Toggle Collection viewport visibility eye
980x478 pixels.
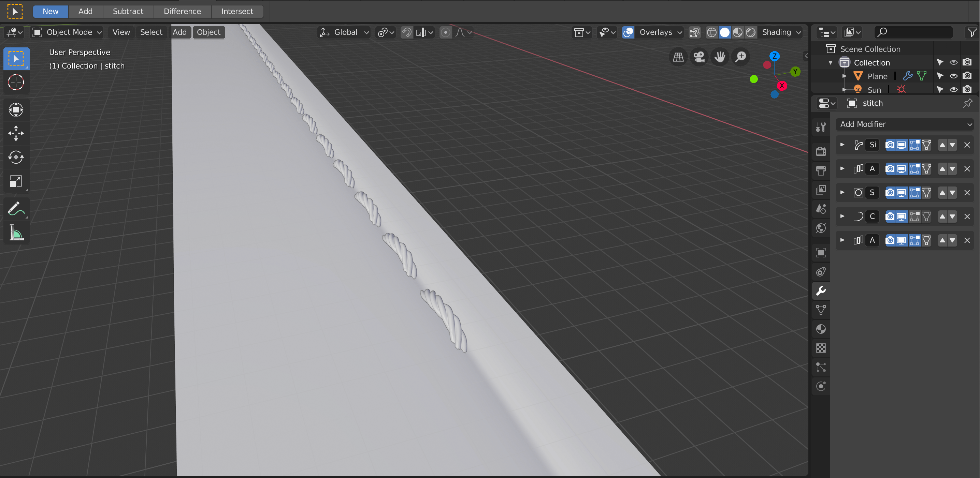953,62
